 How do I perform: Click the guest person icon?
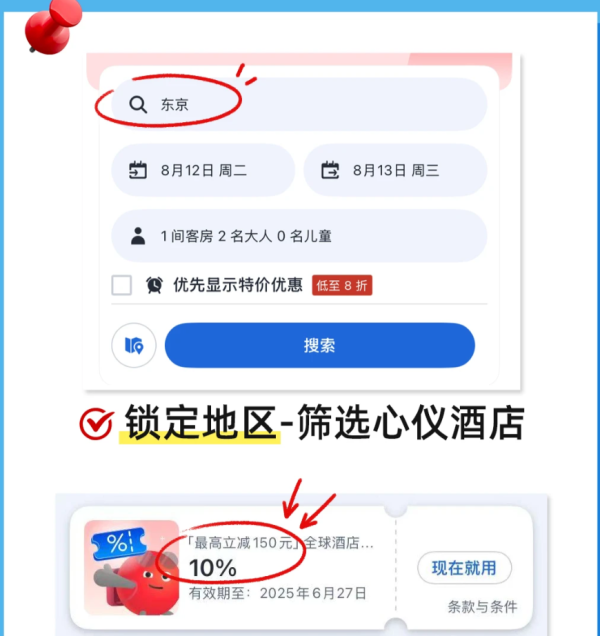(x=138, y=236)
